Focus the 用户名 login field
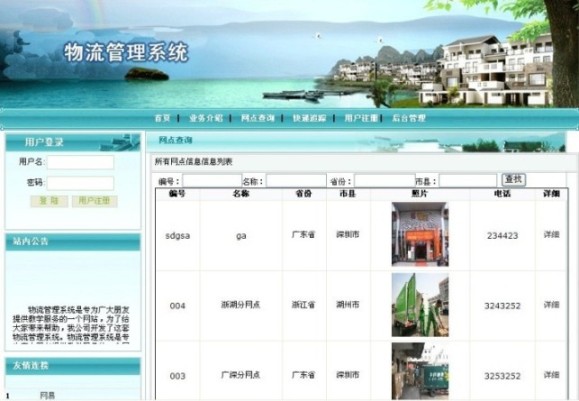 coord(80,162)
